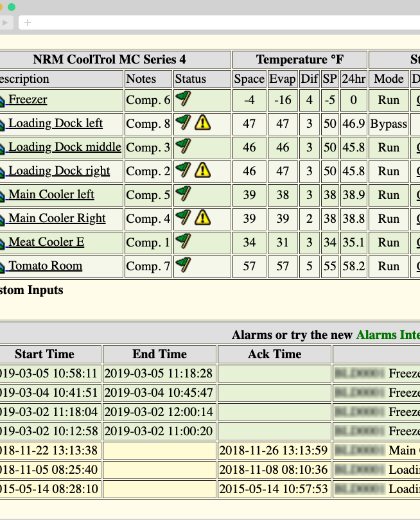Click ack time 2015-05-14 10:57:53
Viewport: 420px width, 520px height.
274,489
